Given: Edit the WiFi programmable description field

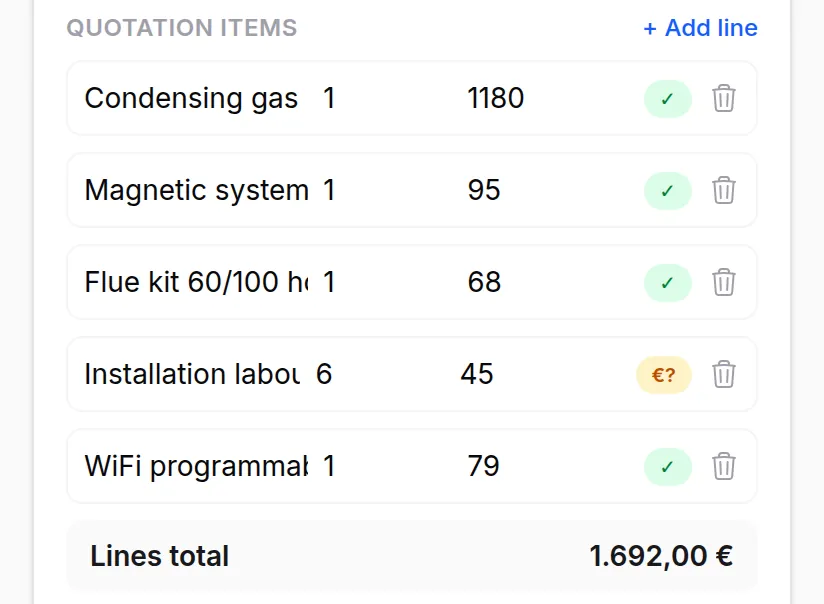Looking at the screenshot, I should coord(197,466).
